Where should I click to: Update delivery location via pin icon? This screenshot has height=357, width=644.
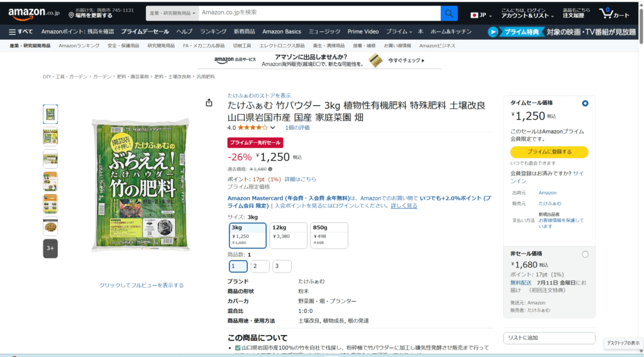(x=71, y=15)
